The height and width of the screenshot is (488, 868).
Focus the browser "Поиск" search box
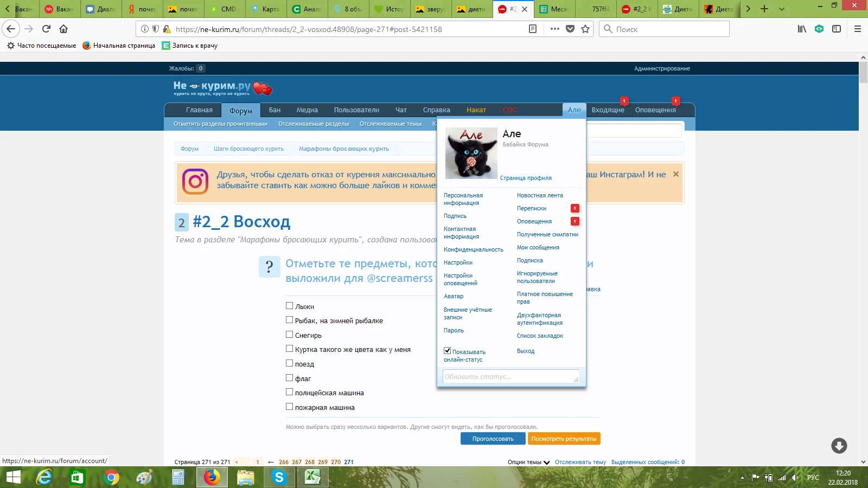(664, 29)
